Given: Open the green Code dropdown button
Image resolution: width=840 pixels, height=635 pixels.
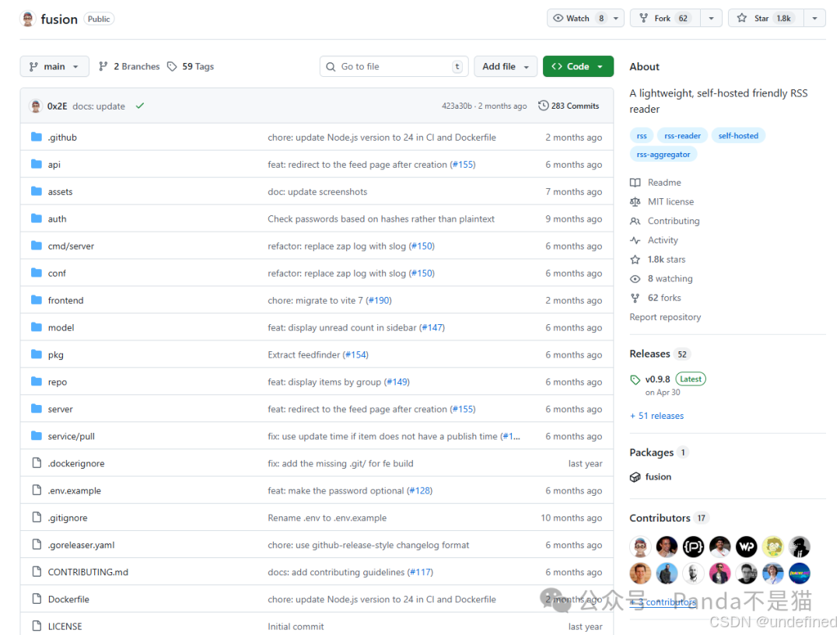Looking at the screenshot, I should (577, 66).
